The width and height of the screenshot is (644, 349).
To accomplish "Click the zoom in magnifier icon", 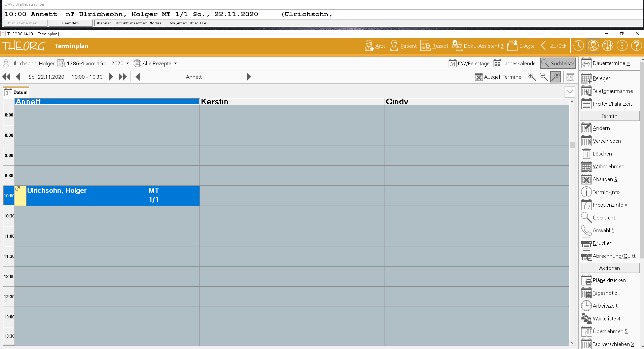I will [x=532, y=77].
